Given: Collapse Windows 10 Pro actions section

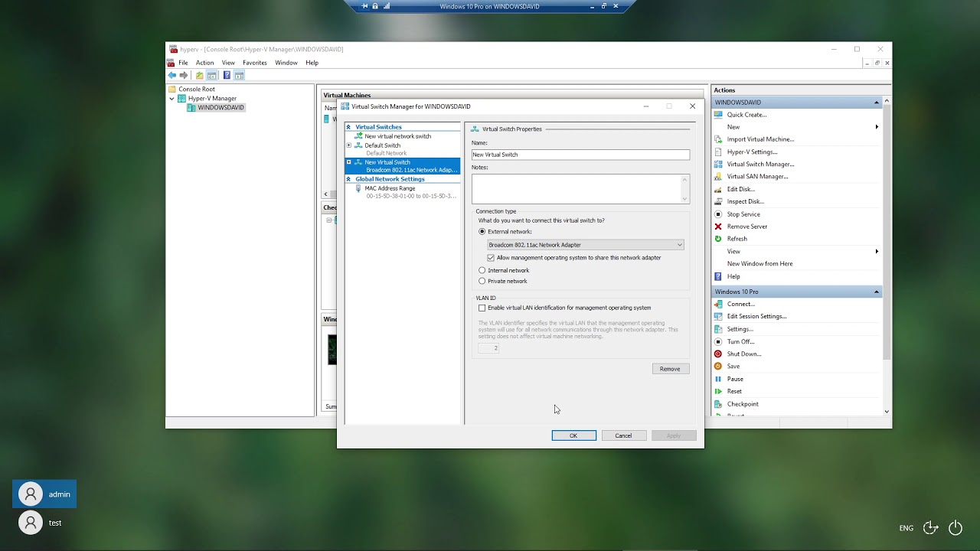Looking at the screenshot, I should click(877, 292).
